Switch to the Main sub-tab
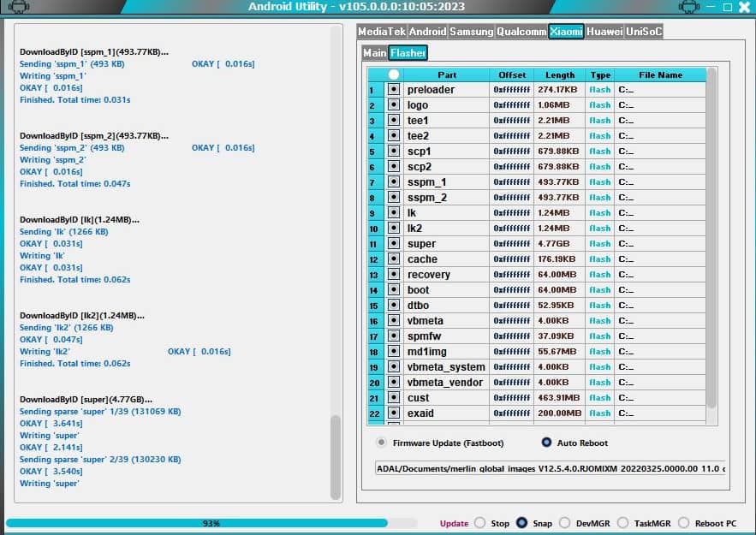The image size is (756, 535). tap(375, 53)
